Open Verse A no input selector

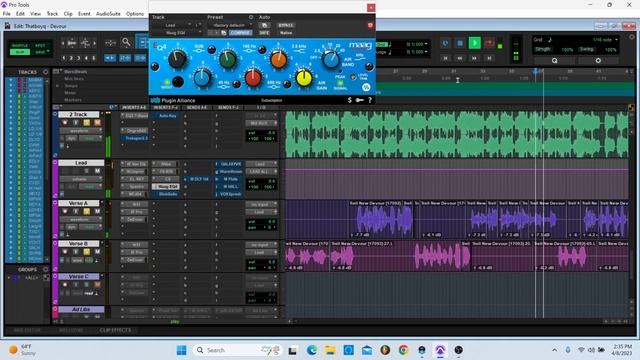click(261, 204)
